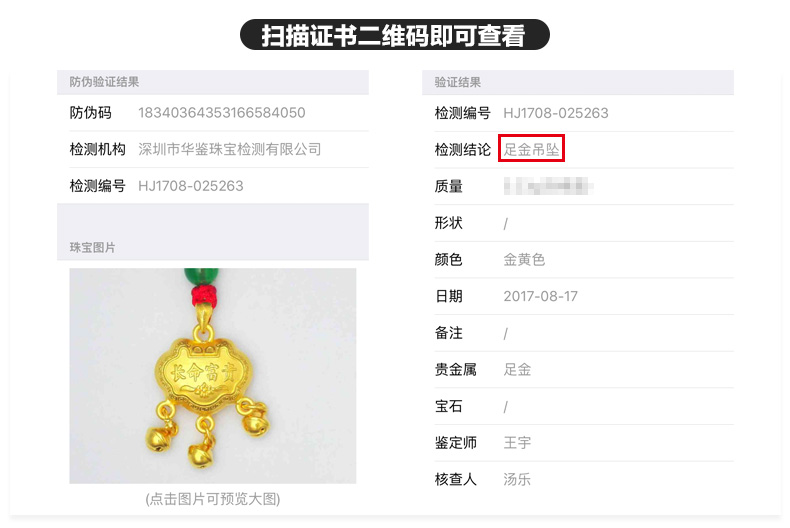The width and height of the screenshot is (790, 528).
Task: Select the testing institution 深圳市华鉴珠宝检测有限公司
Action: pyautogui.click(x=230, y=149)
